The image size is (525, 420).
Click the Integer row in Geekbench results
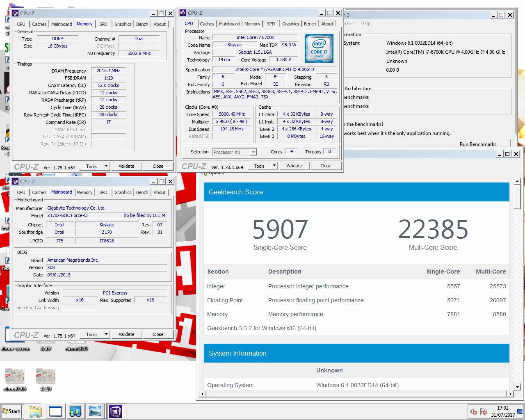pos(356,286)
